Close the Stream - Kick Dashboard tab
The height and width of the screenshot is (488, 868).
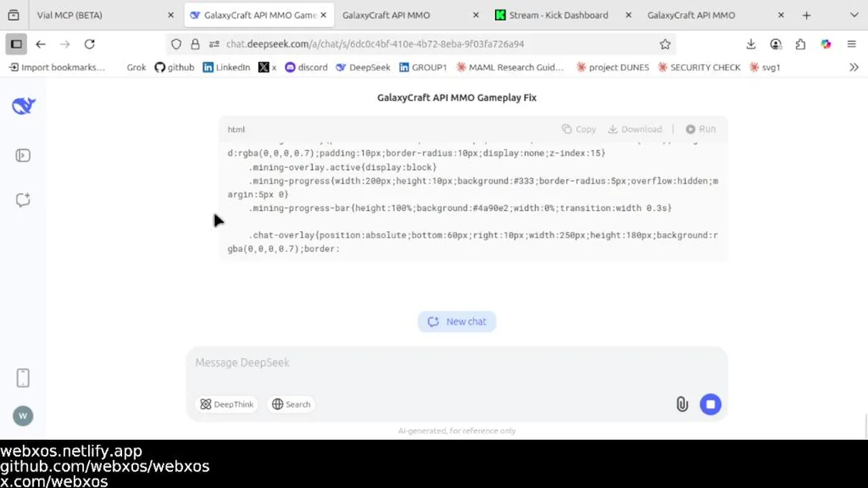tap(629, 15)
